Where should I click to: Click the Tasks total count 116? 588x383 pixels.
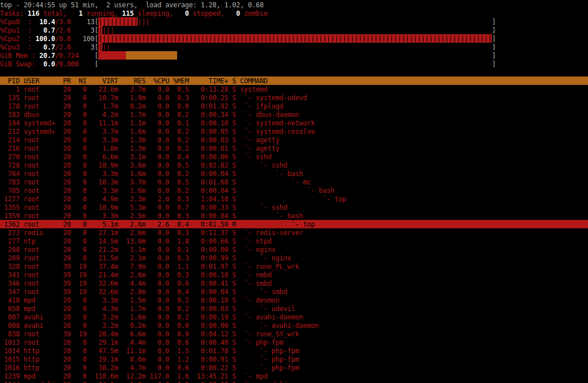point(33,13)
